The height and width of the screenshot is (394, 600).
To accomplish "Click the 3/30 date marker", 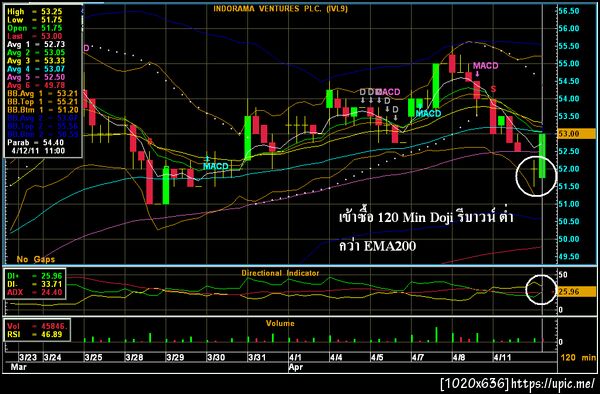I will (216, 358).
